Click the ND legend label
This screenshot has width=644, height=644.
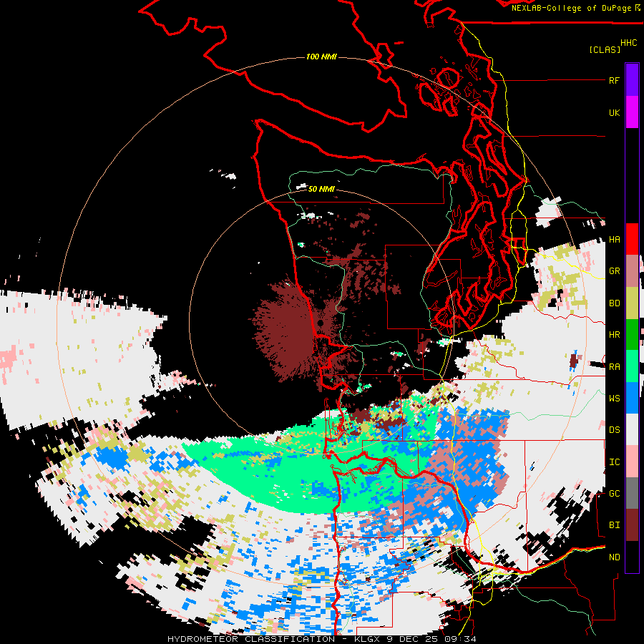click(614, 557)
